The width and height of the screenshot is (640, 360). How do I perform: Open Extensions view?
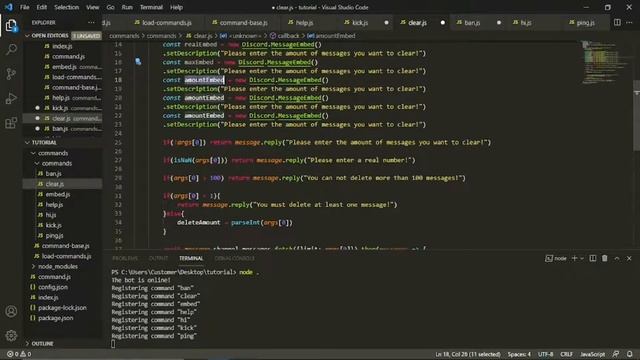(11, 123)
